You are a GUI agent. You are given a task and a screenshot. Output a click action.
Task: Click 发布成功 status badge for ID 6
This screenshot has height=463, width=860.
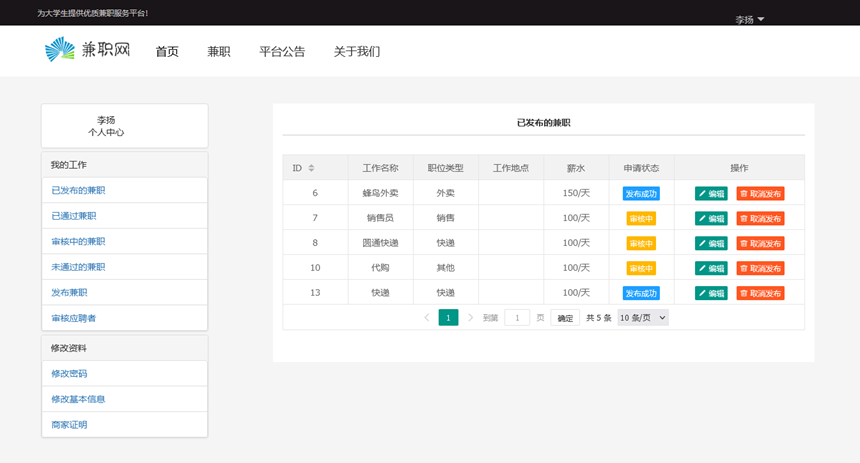tap(641, 194)
